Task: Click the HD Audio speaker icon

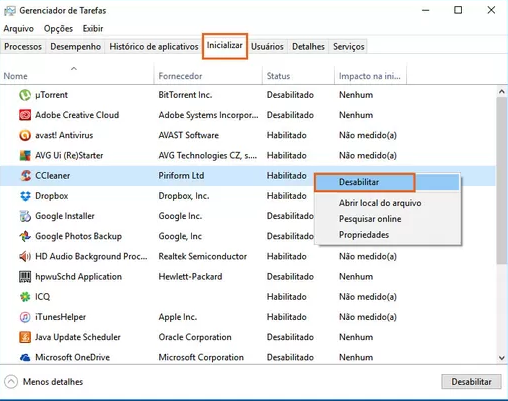Action: coord(25,256)
